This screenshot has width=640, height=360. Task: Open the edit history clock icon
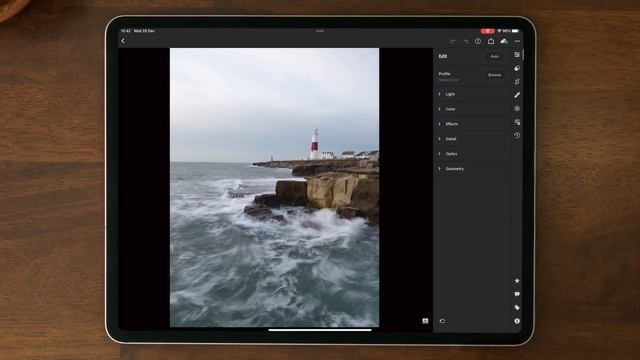517,135
